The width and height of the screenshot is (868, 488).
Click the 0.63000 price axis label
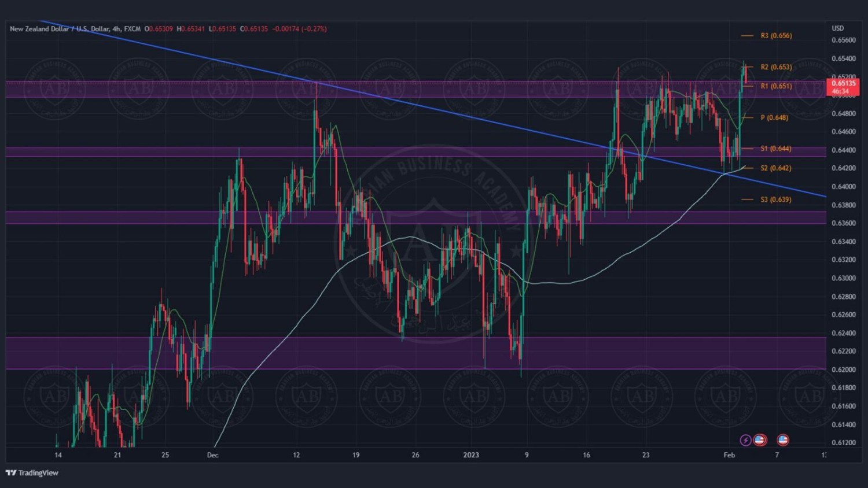point(843,278)
